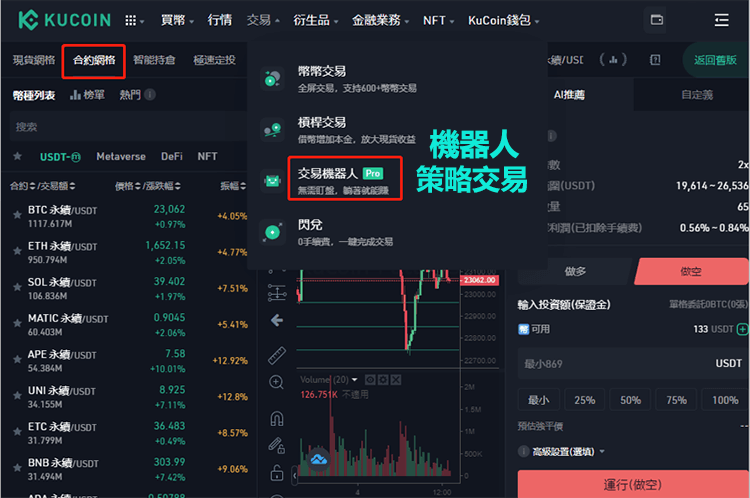Favorite ETC 永續/USDT with star
750x498 pixels.
pyautogui.click(x=17, y=432)
